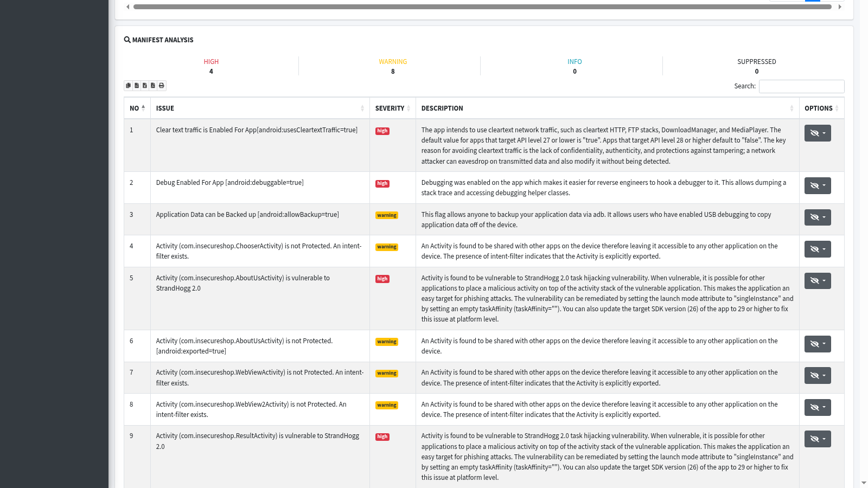Click the cleartext traffic description text
The image size is (868, 488).
coord(604,145)
